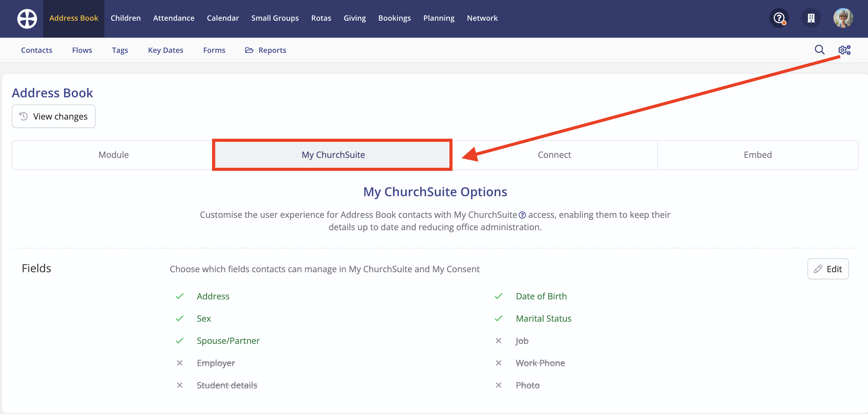The height and width of the screenshot is (414, 868).
Task: Click the ChurchSuite logo icon
Action: 27,18
